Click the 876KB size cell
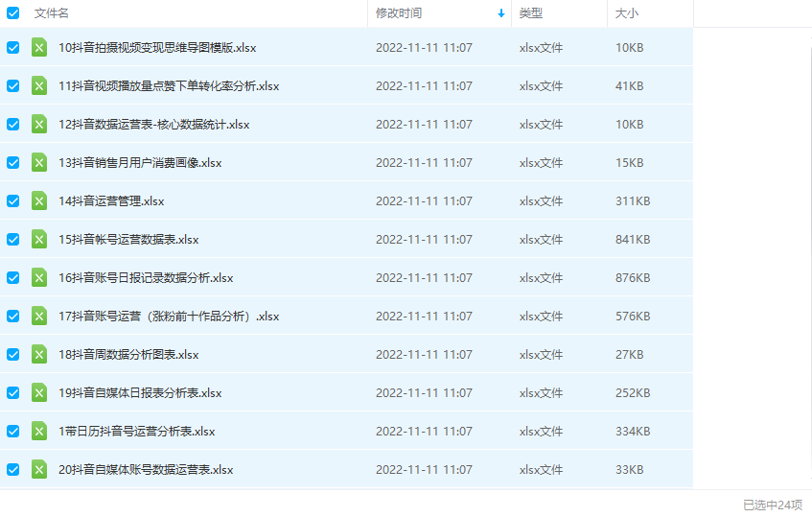The width and height of the screenshot is (812, 517). tap(633, 277)
